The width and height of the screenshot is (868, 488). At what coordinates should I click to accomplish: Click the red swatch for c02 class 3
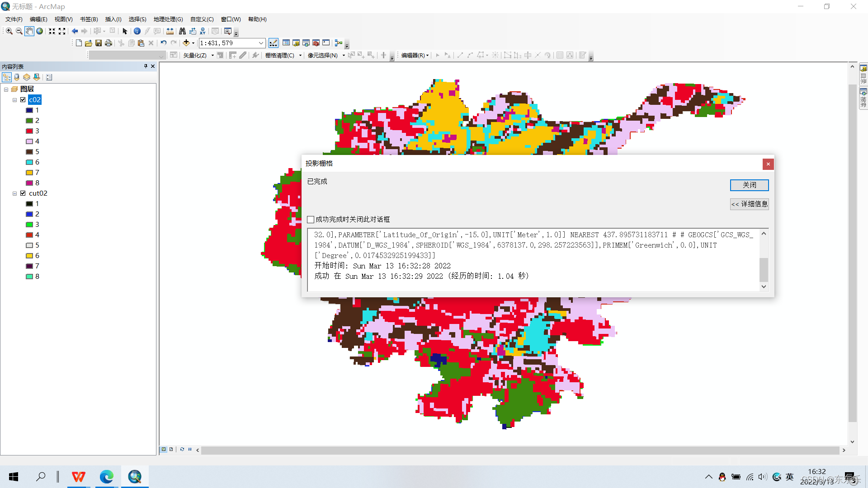click(29, 131)
